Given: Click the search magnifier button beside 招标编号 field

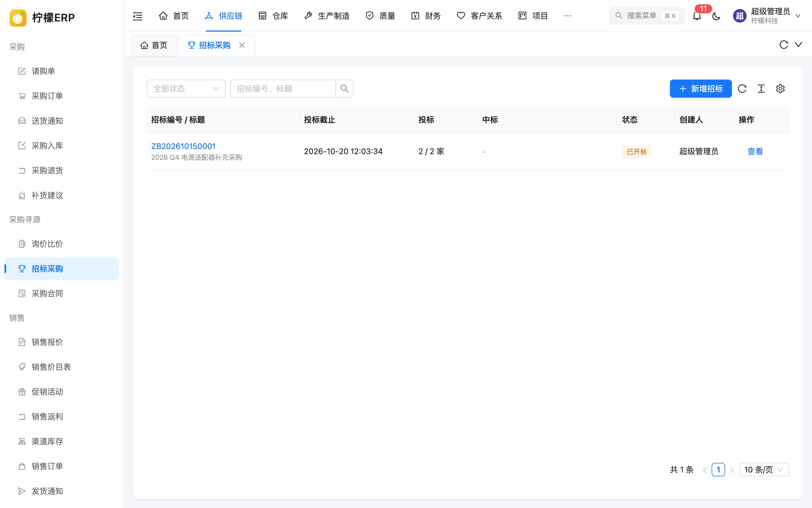Looking at the screenshot, I should tap(344, 89).
